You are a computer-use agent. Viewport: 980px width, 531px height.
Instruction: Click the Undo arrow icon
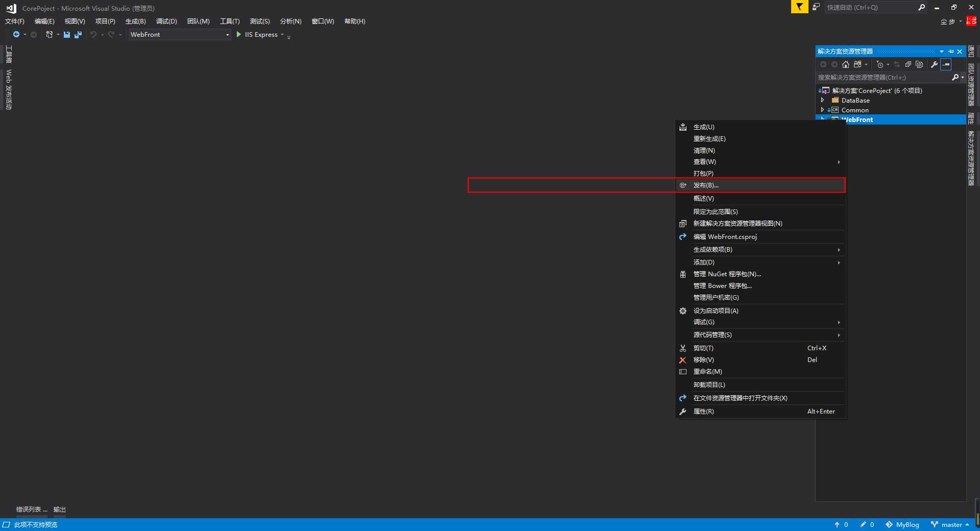(x=93, y=35)
